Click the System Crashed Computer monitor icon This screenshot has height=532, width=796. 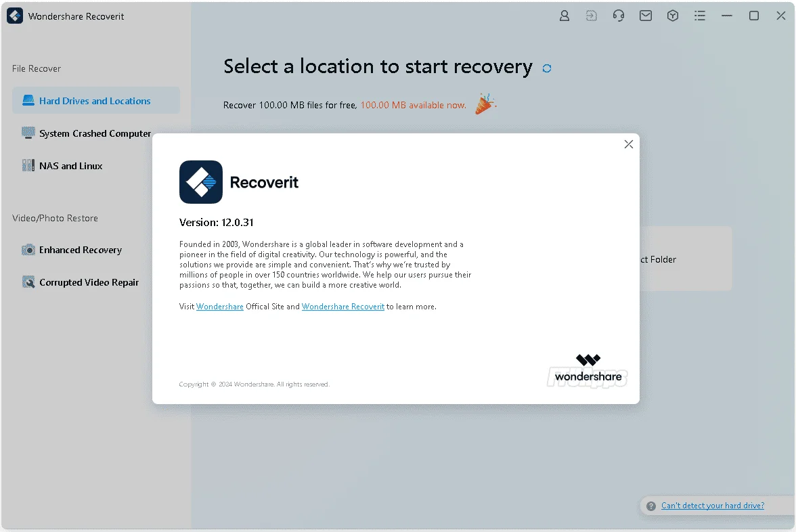(x=28, y=133)
